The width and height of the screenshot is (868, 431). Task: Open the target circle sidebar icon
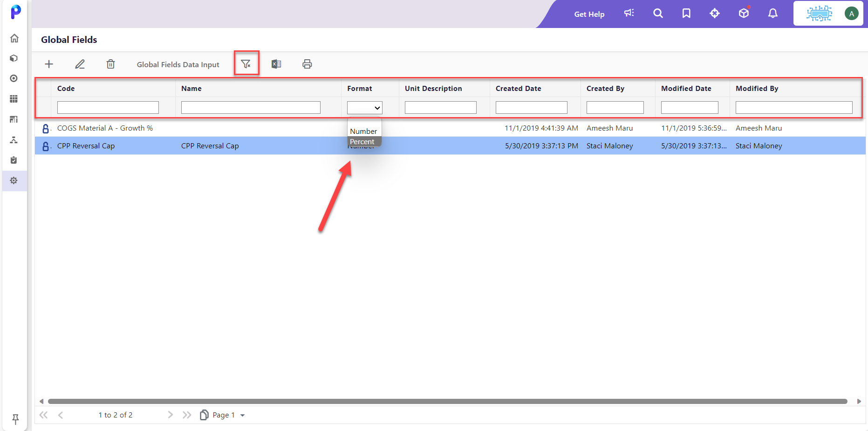tap(14, 78)
